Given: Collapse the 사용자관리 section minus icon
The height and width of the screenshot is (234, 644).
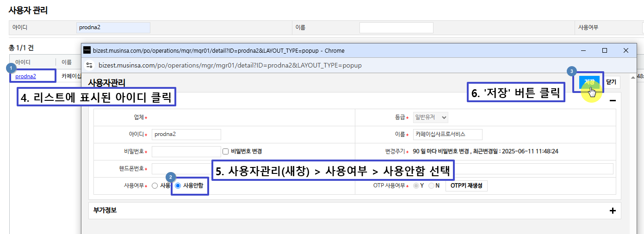Looking at the screenshot, I should 613,100.
